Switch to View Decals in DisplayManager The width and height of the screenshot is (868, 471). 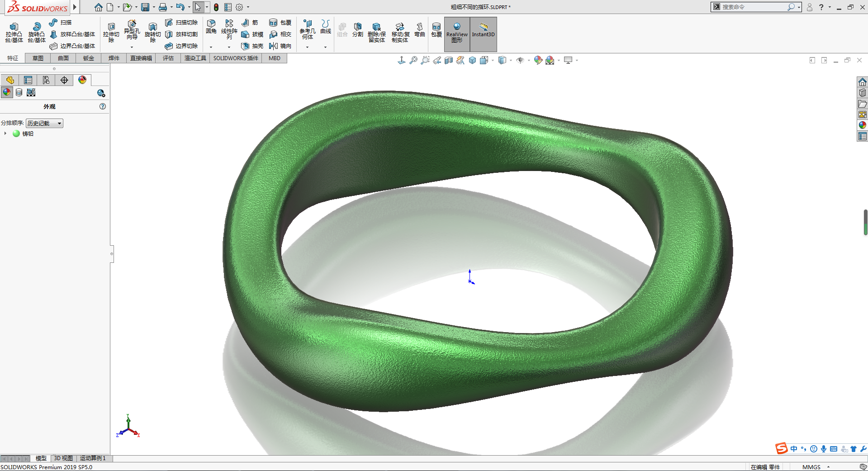click(x=19, y=92)
